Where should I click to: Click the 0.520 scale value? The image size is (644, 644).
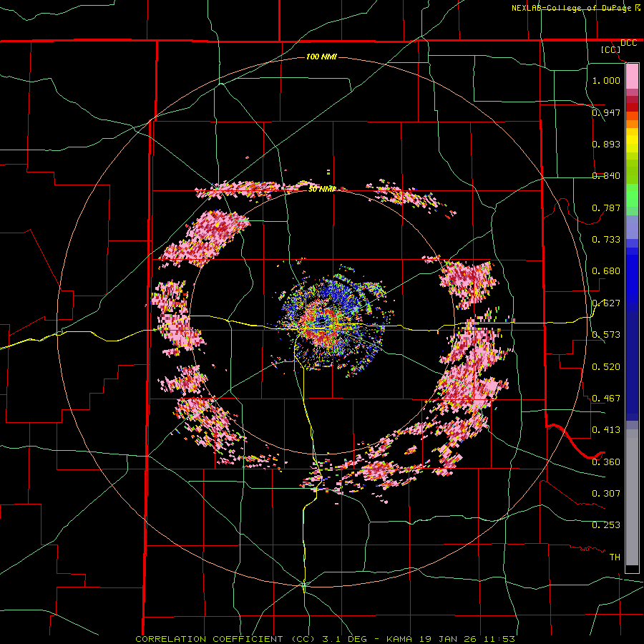pyautogui.click(x=606, y=367)
